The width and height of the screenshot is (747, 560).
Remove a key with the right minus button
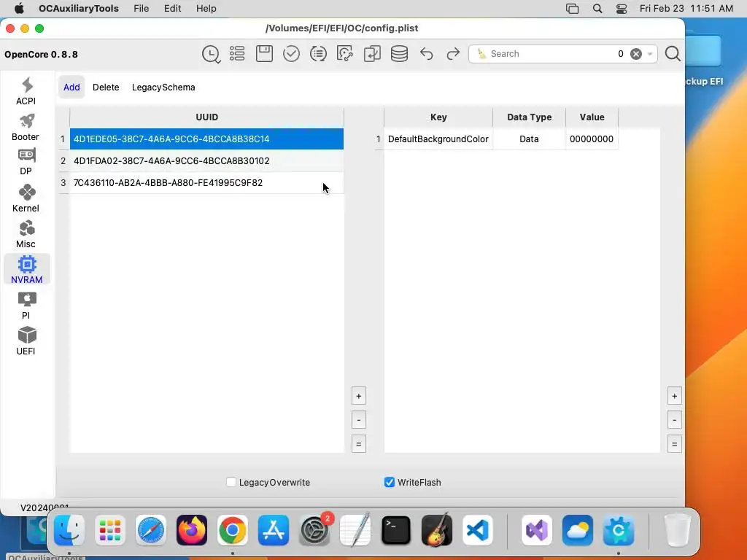click(675, 420)
